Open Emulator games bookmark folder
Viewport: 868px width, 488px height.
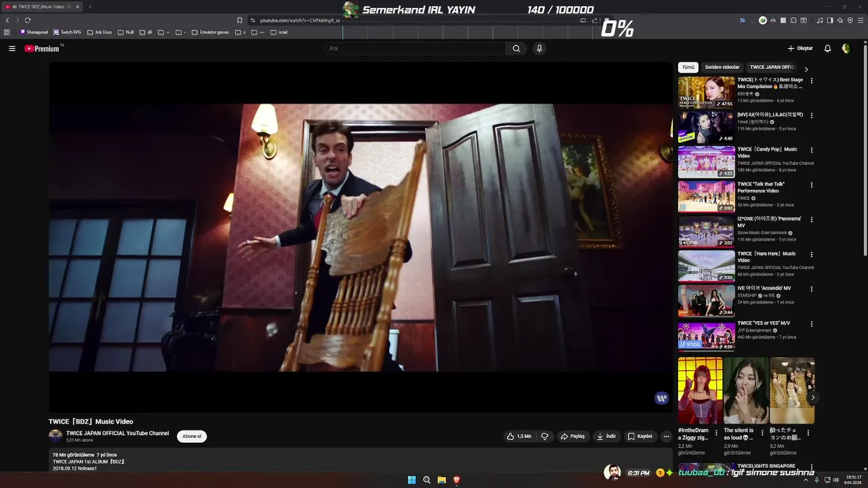pyautogui.click(x=210, y=32)
